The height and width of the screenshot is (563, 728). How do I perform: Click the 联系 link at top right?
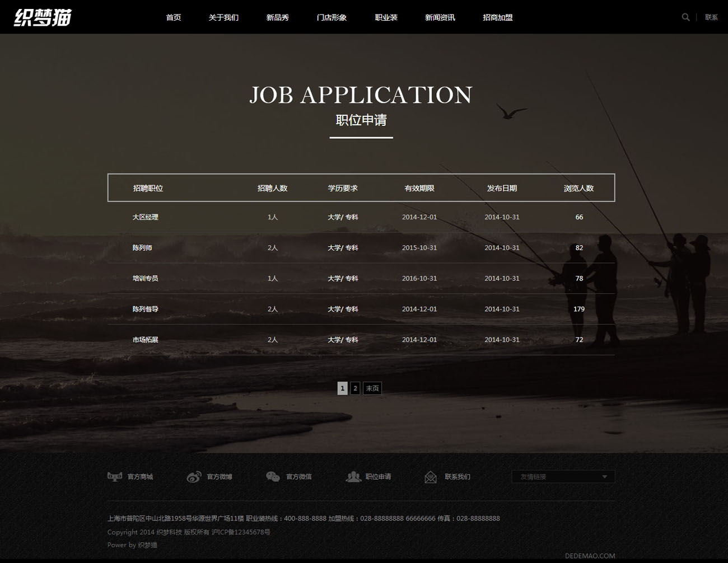pos(711,17)
